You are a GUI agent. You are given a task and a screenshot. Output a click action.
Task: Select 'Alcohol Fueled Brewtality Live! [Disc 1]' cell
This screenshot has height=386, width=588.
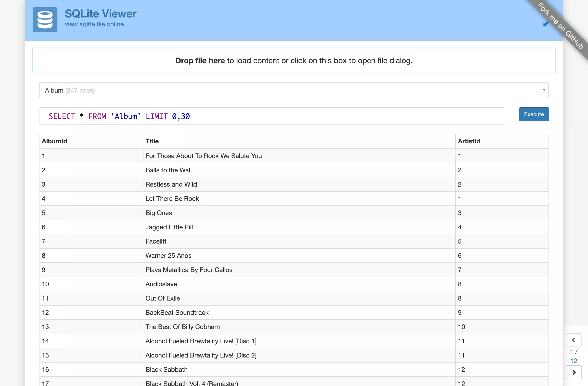299,341
